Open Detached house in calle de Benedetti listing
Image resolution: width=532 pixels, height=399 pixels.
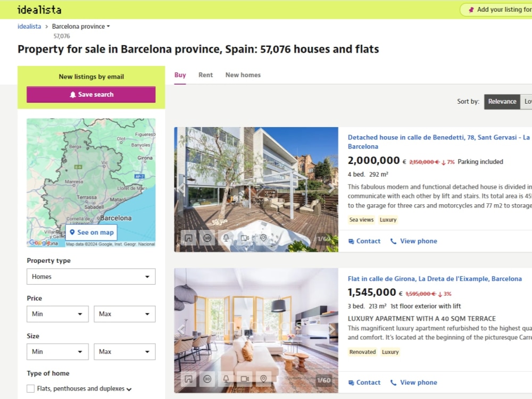pyautogui.click(x=439, y=142)
